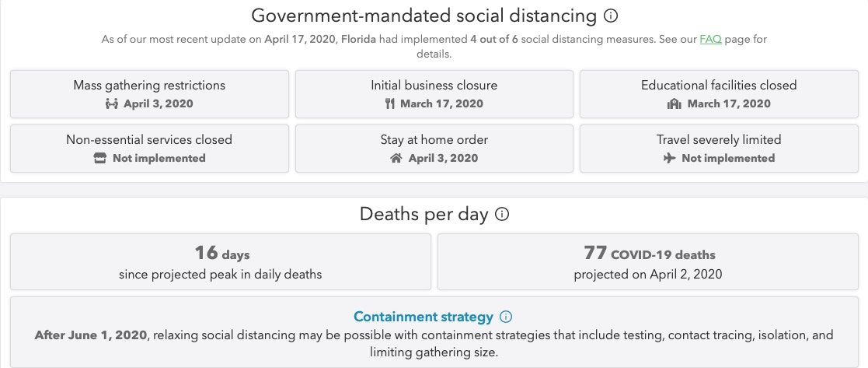Click the school building icon

point(674,103)
